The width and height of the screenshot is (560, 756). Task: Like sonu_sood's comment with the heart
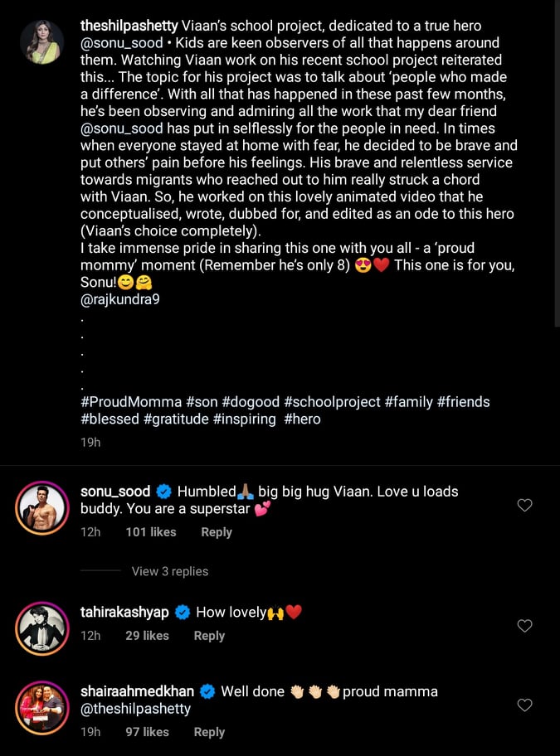pyautogui.click(x=524, y=505)
